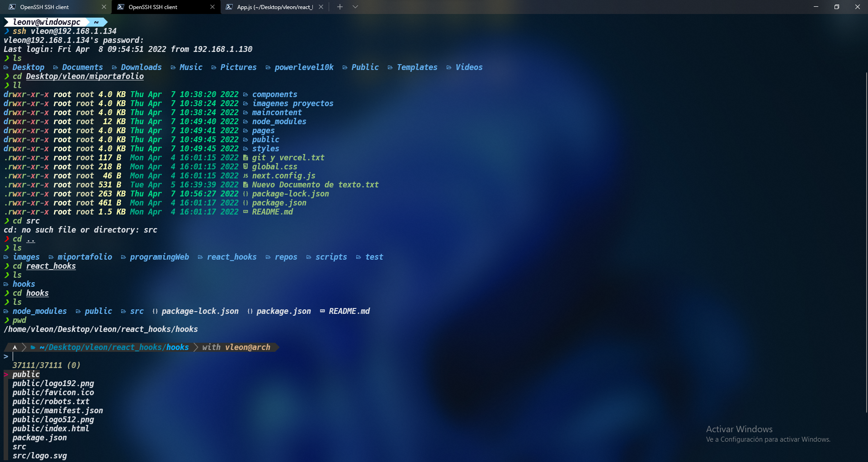Viewport: 868px width, 462px height.
Task: Click the folder icon beside Downloads
Action: [114, 67]
